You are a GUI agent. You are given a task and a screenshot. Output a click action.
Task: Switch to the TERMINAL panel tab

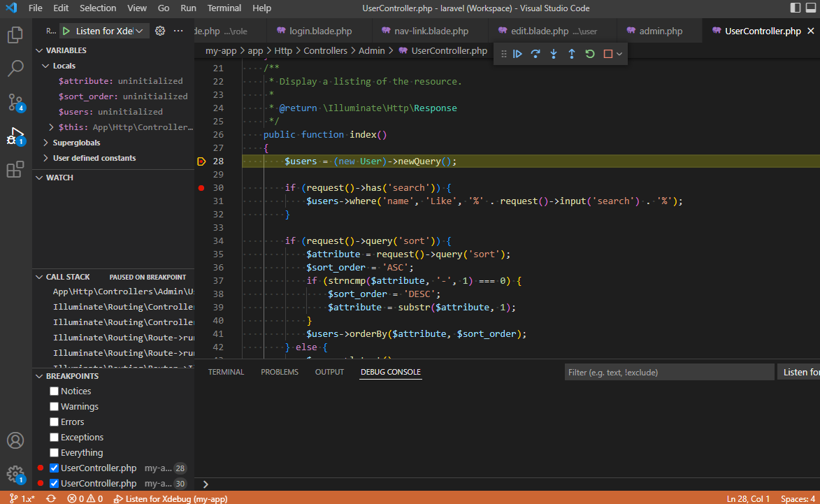click(226, 373)
